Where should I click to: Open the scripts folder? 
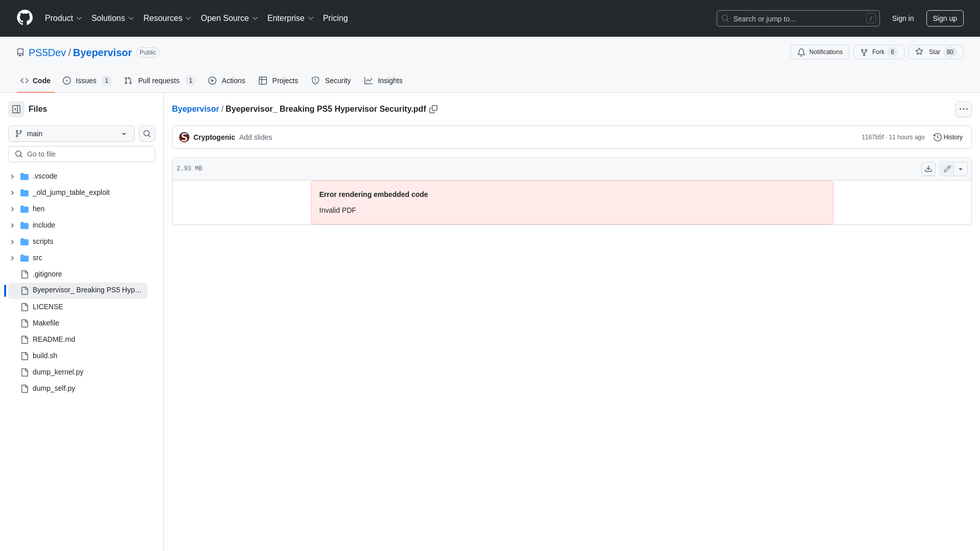[43, 241]
